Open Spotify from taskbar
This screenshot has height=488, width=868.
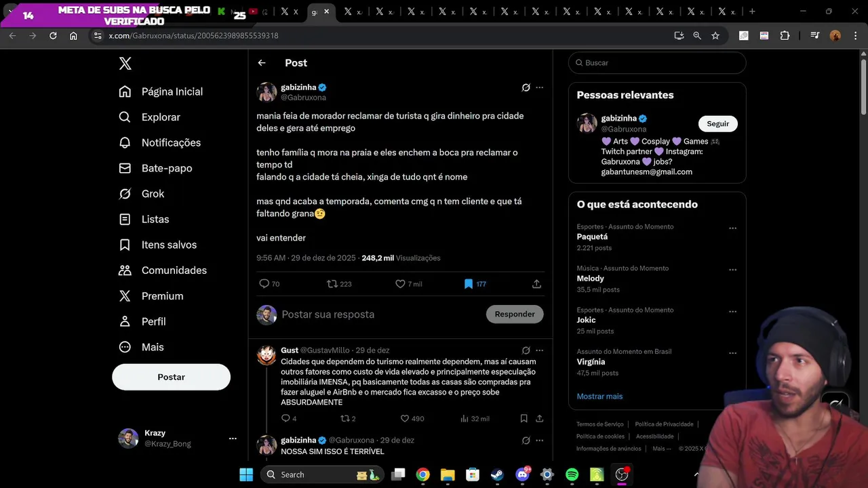coord(572,474)
